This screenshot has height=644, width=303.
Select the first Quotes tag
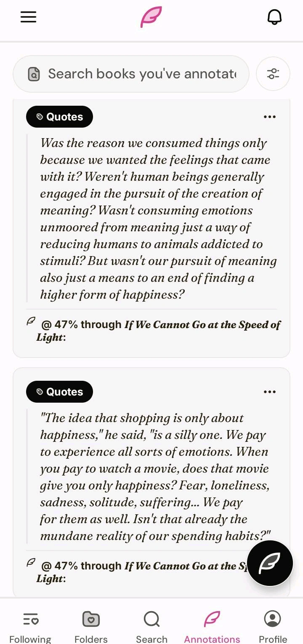click(59, 117)
